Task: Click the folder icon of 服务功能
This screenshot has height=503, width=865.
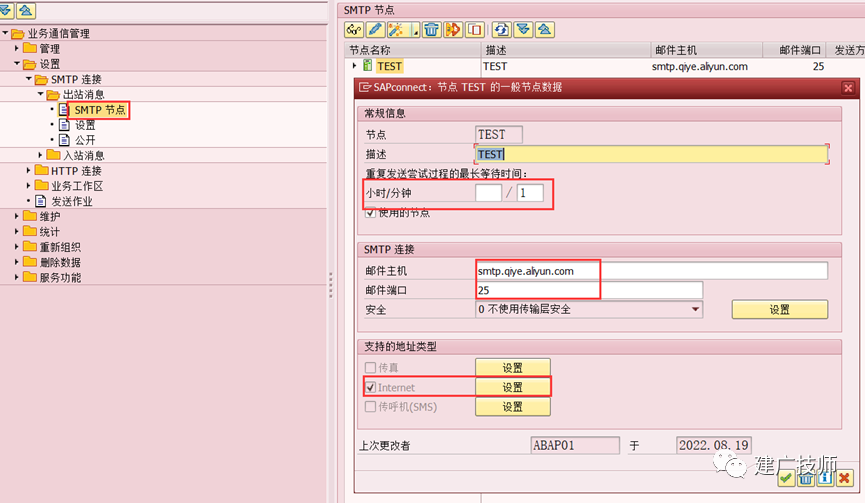Action: click(x=30, y=277)
